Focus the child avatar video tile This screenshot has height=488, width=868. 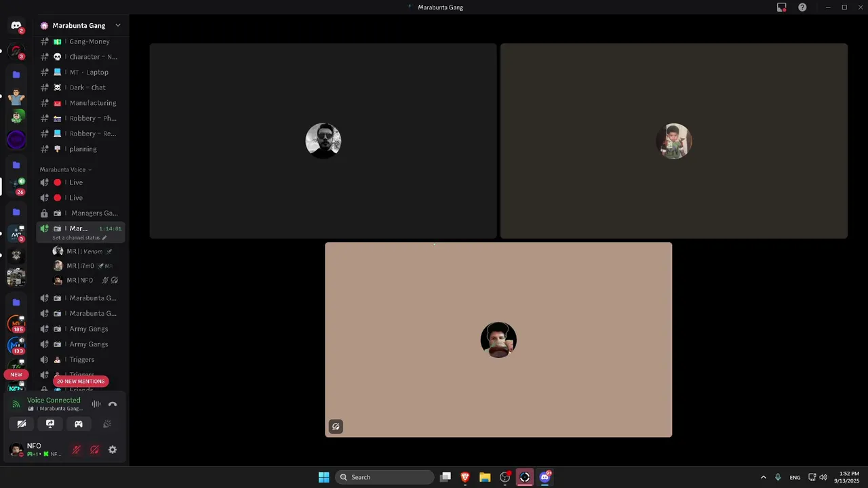[674, 141]
